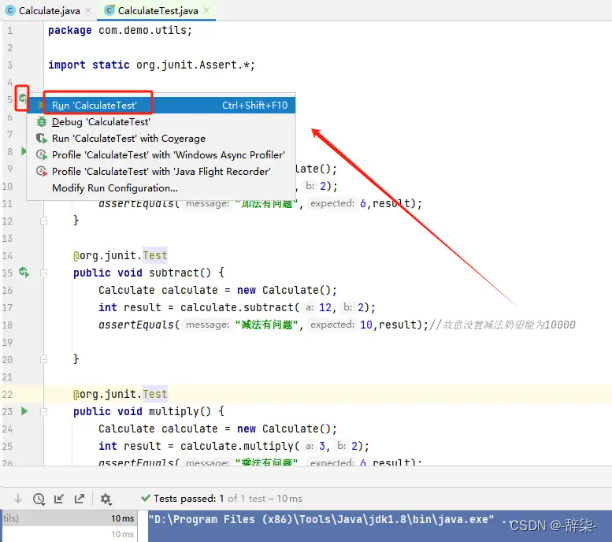The width and height of the screenshot is (612, 542).
Task: Select Run 'CalculateTest' with Coverage
Action: pos(161,139)
